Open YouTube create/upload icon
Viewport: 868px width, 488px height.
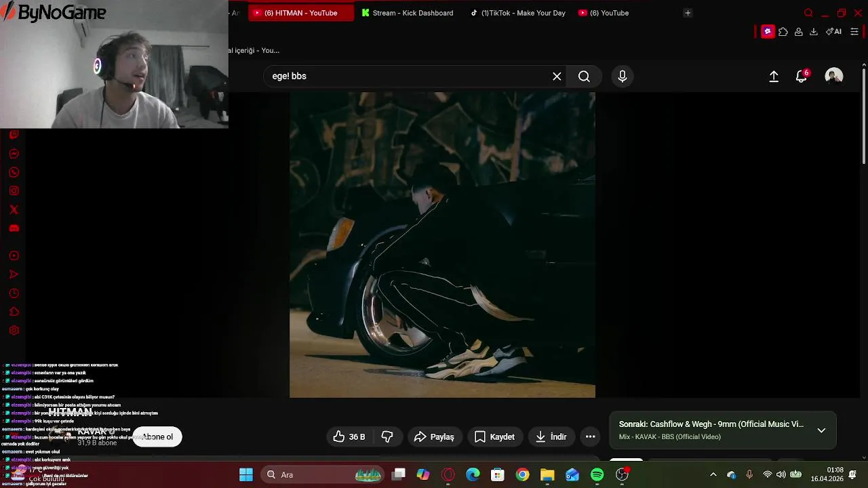point(774,77)
